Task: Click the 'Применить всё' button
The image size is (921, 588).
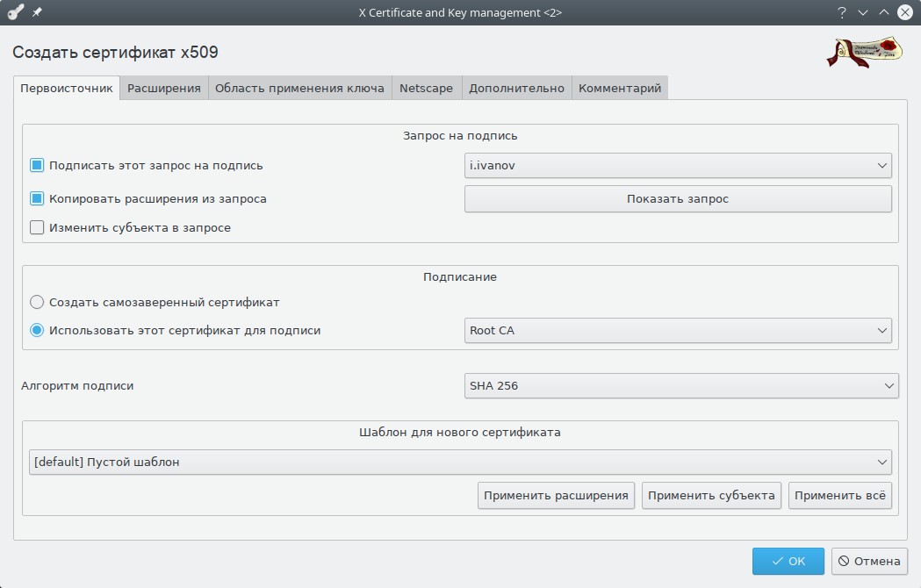Action: click(x=839, y=496)
